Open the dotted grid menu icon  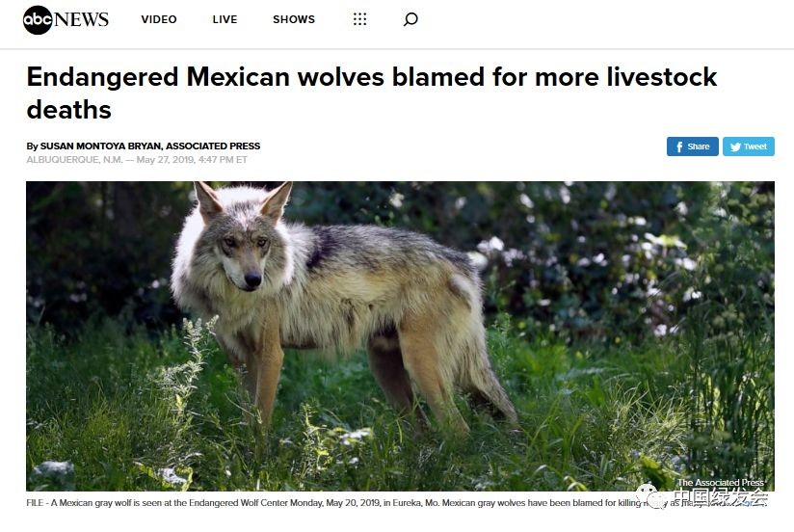pyautogui.click(x=359, y=19)
